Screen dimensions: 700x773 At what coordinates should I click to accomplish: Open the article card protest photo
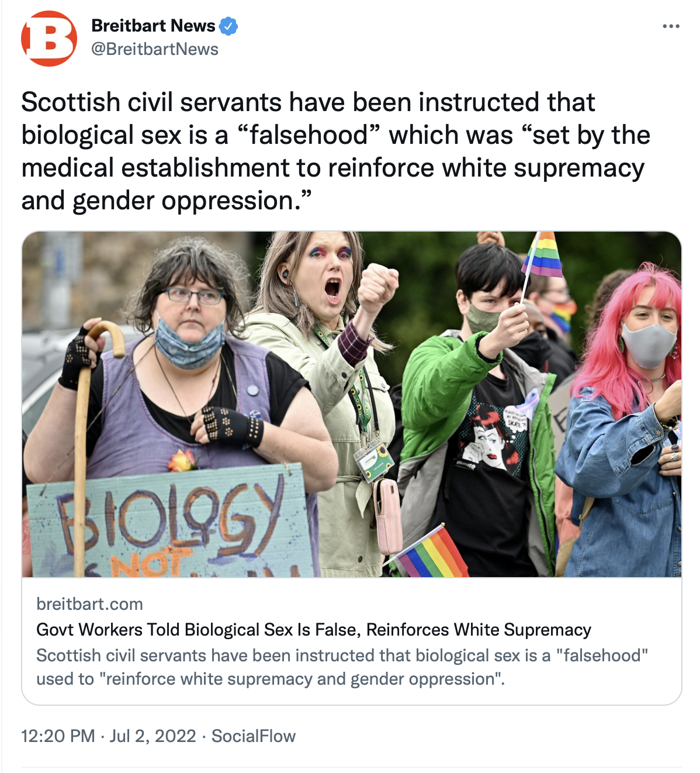point(352,404)
